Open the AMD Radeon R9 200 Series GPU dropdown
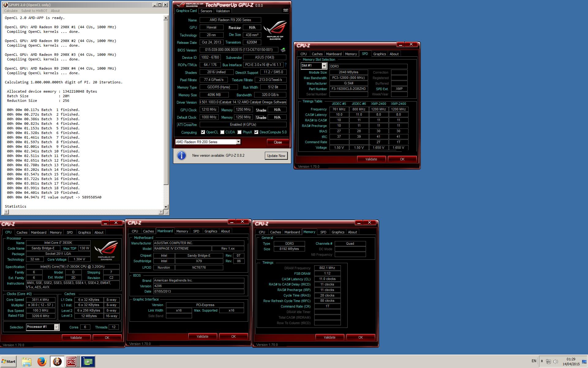The width and height of the screenshot is (588, 368). (x=238, y=142)
